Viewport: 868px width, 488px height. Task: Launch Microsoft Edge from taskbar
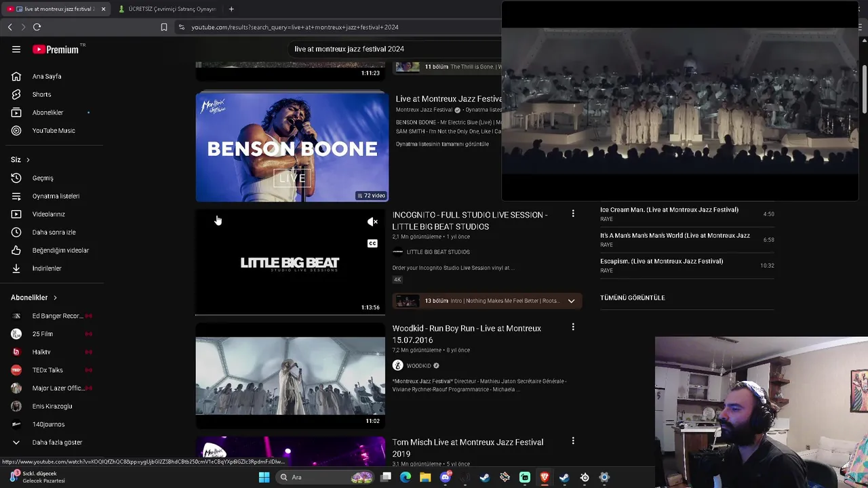tap(406, 477)
